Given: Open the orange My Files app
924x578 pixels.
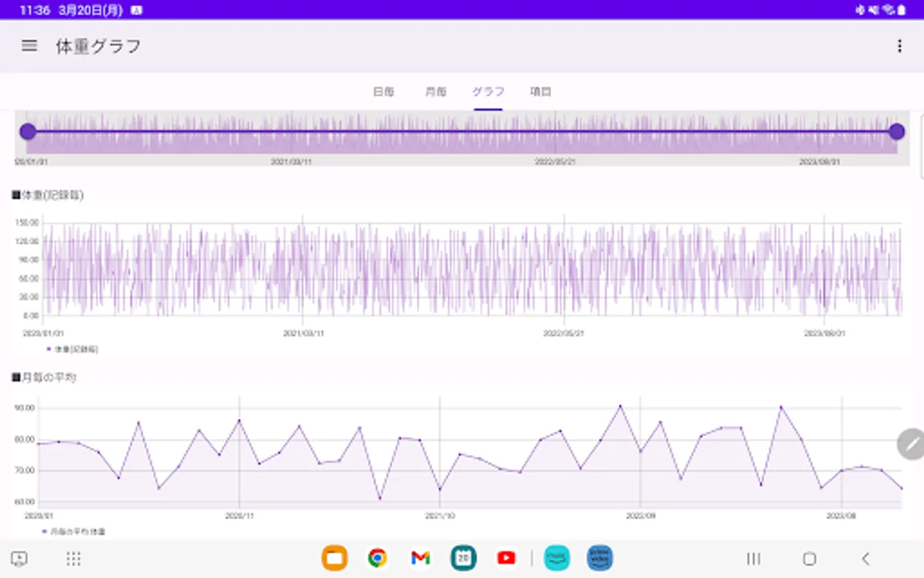Looking at the screenshot, I should pyautogui.click(x=334, y=558).
